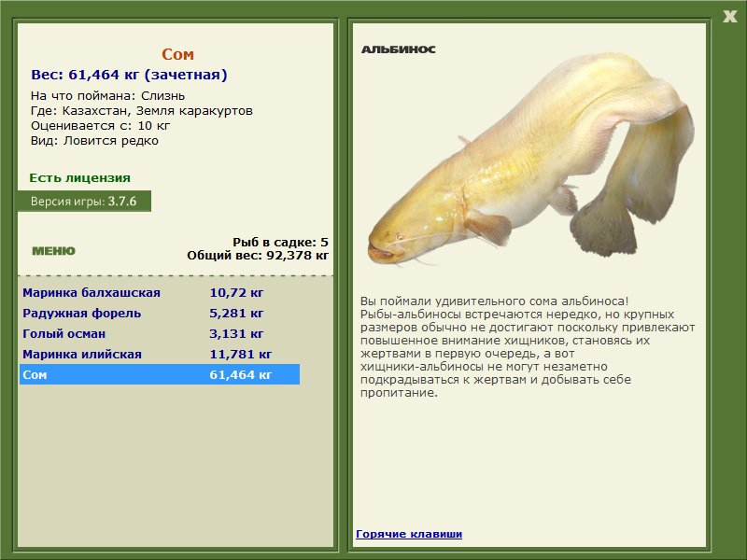The width and height of the screenshot is (747, 560).
Task: Click the Версия игры 3.7.6 label
Action: coord(84,201)
